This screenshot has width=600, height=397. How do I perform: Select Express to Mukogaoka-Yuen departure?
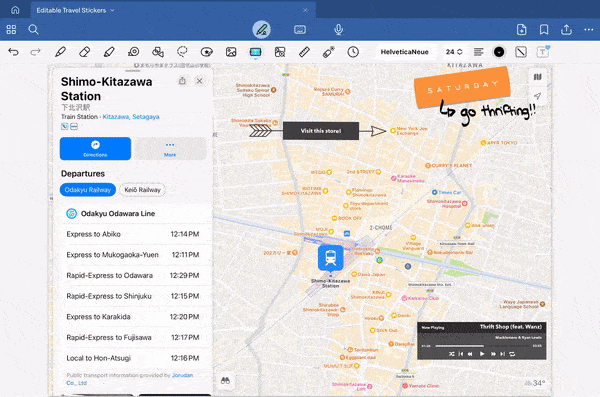tap(133, 255)
